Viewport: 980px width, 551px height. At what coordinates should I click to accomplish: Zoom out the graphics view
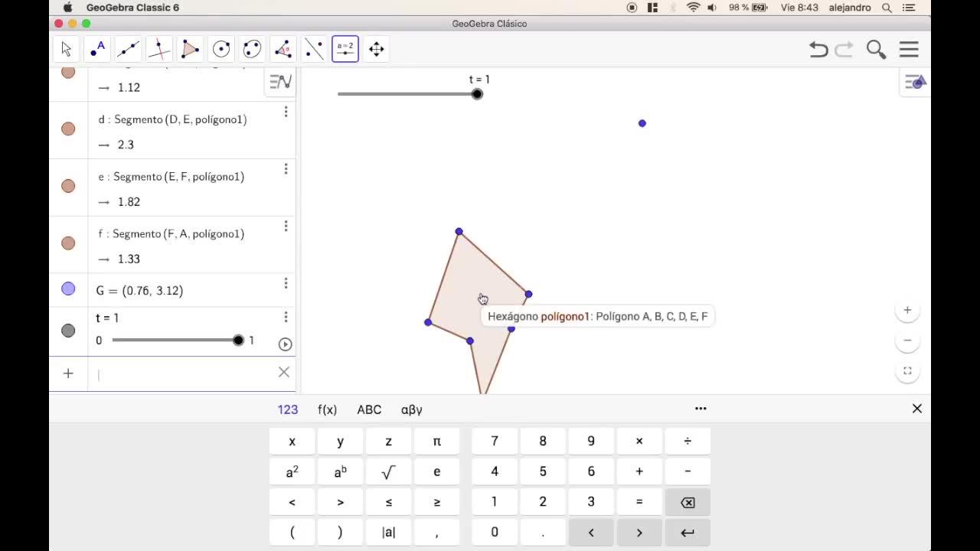tap(907, 341)
